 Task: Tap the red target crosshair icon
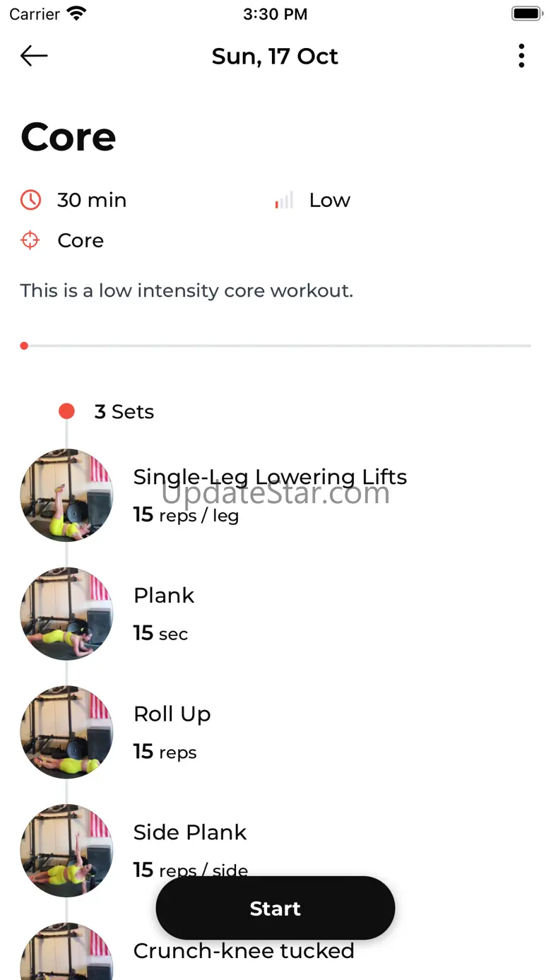tap(30, 240)
